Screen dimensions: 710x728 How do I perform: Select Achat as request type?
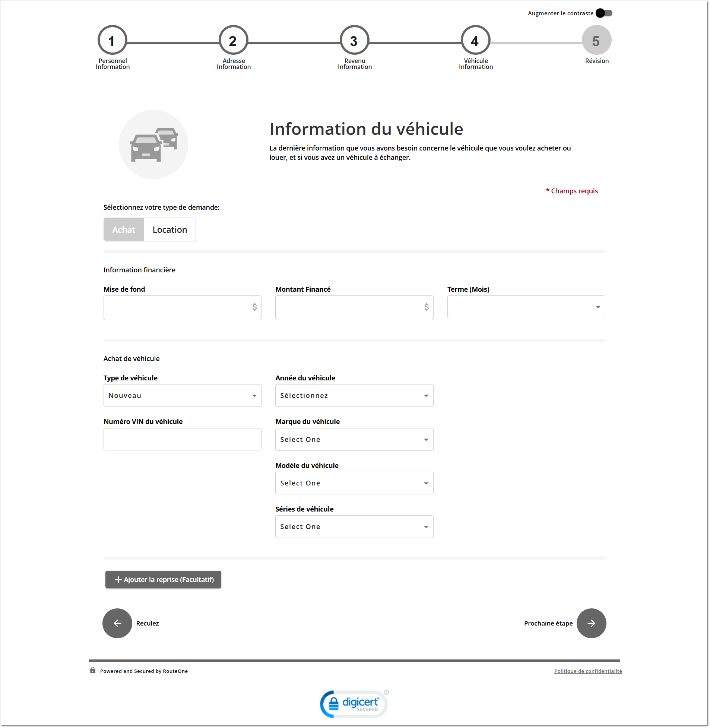tap(124, 230)
